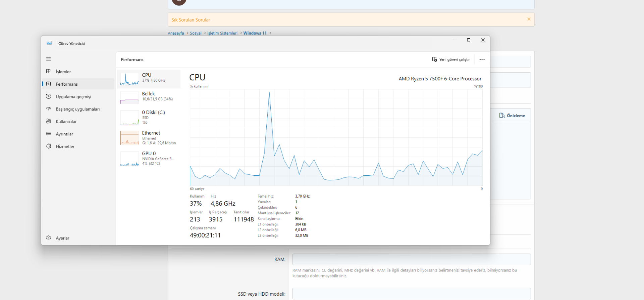Follow the Sosyal breadcrumb link
This screenshot has height=300, width=644.
coord(196,33)
